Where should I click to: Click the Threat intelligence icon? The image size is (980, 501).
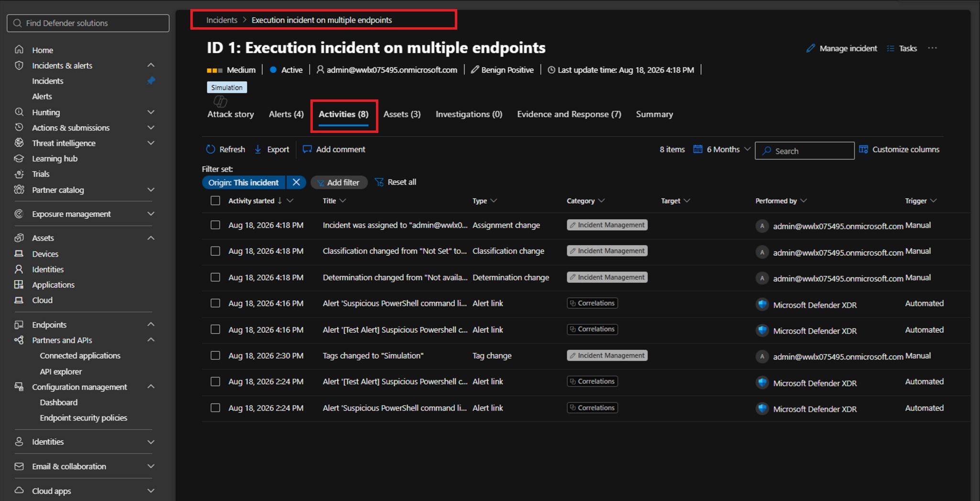(19, 143)
